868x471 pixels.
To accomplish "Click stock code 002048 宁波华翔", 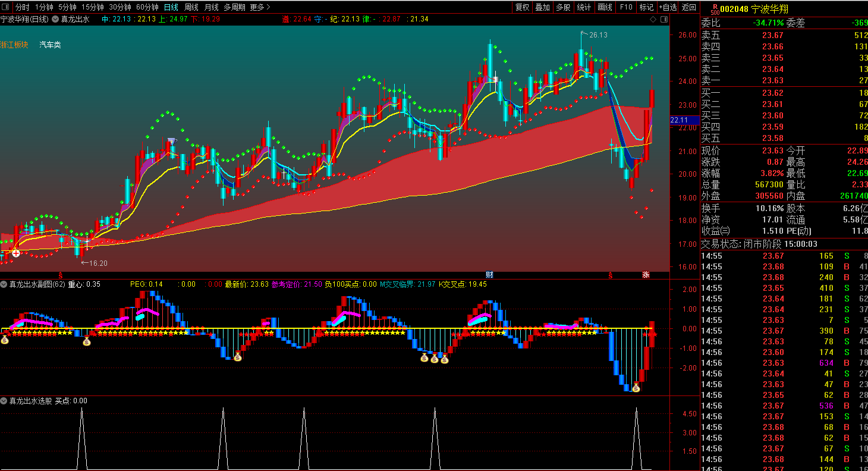I will tap(754, 8).
